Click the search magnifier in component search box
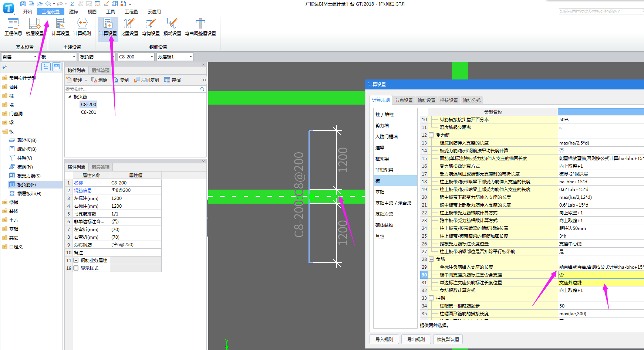This screenshot has width=644, height=350. tap(202, 89)
